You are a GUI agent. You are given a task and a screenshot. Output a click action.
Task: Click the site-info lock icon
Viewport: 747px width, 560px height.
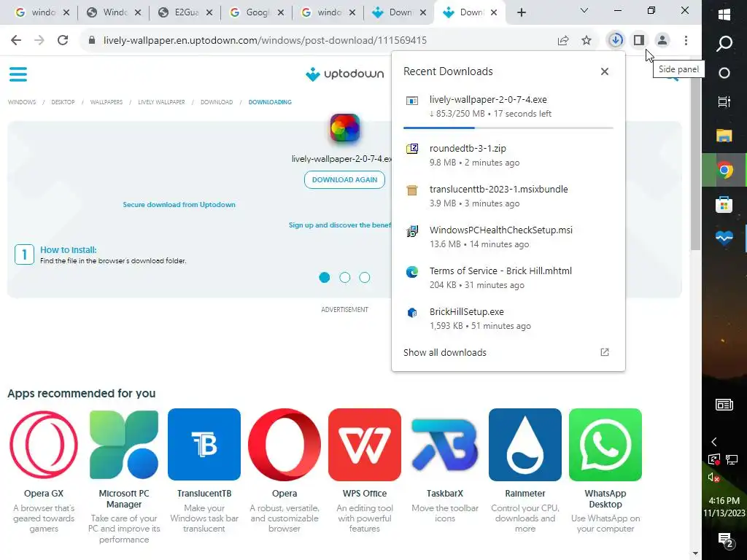(x=92, y=40)
